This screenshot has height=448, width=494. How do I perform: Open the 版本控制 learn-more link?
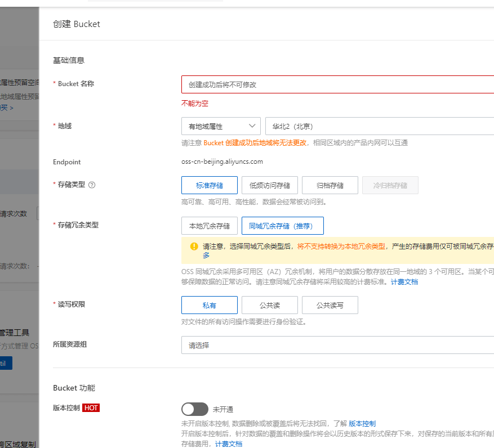pyautogui.click(x=362, y=423)
